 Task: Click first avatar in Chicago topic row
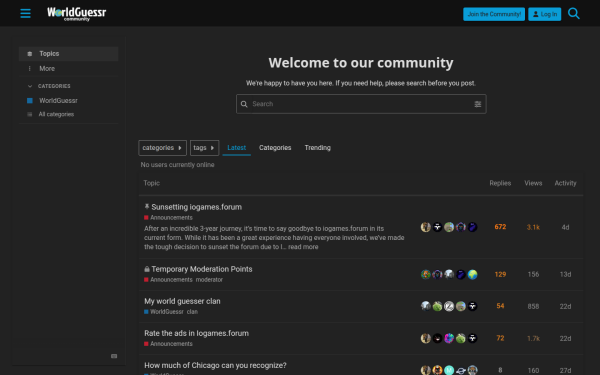point(426,370)
